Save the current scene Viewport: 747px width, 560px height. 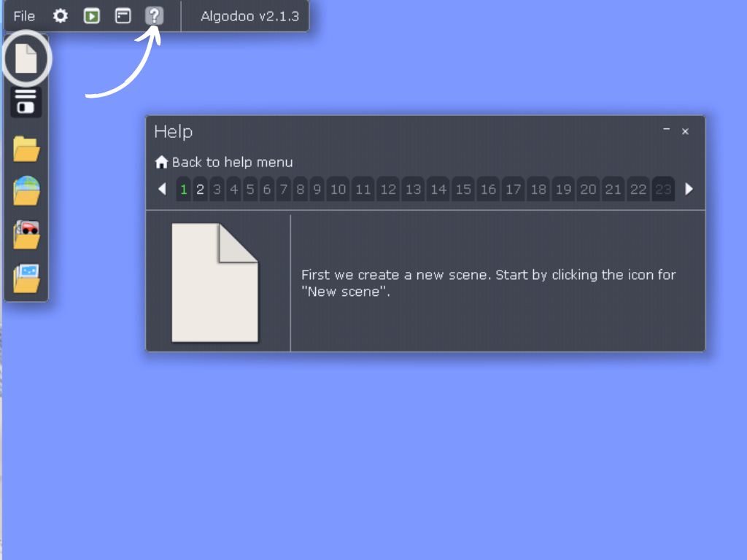pyautogui.click(x=26, y=102)
